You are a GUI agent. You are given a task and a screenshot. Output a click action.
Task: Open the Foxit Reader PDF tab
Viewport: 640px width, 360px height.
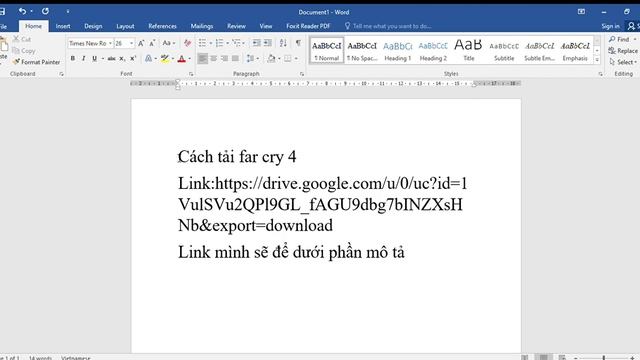308,26
